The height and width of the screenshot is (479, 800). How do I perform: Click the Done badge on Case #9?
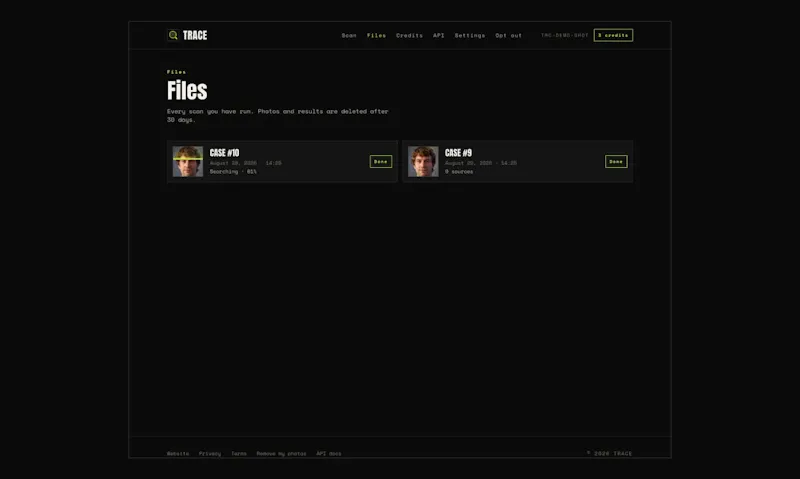pyautogui.click(x=616, y=161)
